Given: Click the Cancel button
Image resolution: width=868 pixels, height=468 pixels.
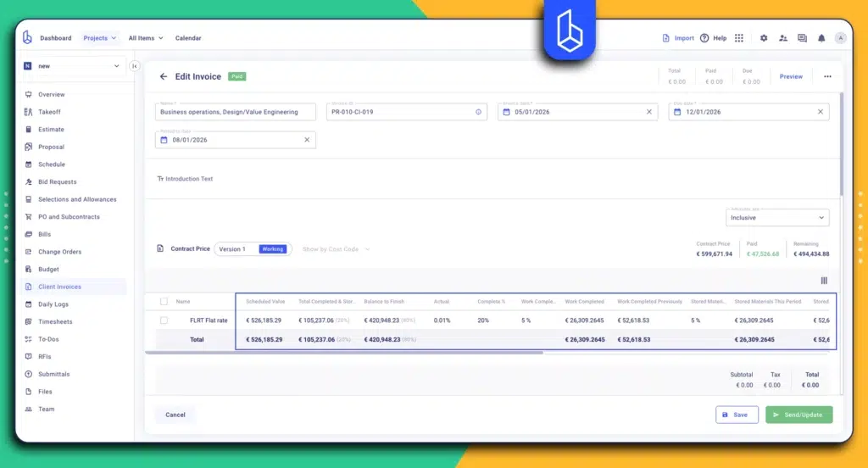Looking at the screenshot, I should click(175, 415).
